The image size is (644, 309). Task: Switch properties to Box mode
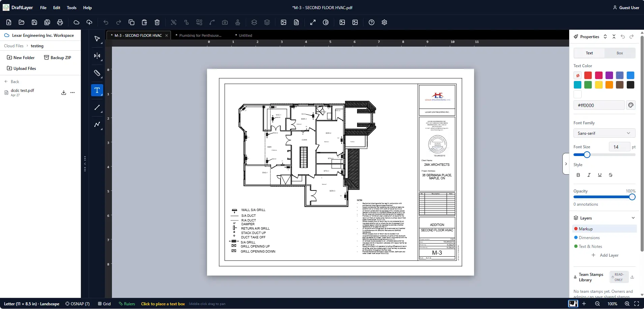620,53
